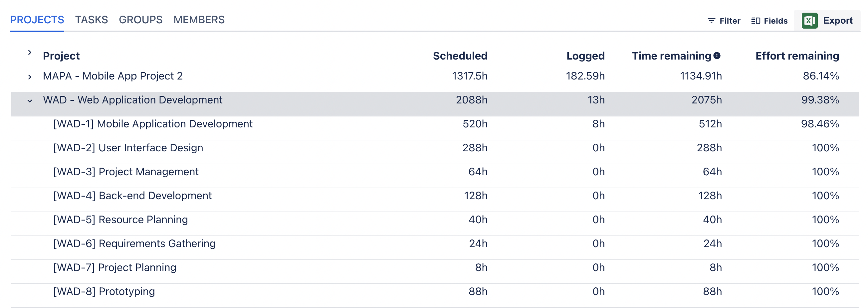
Task: Open the Fields selector
Action: (x=769, y=21)
